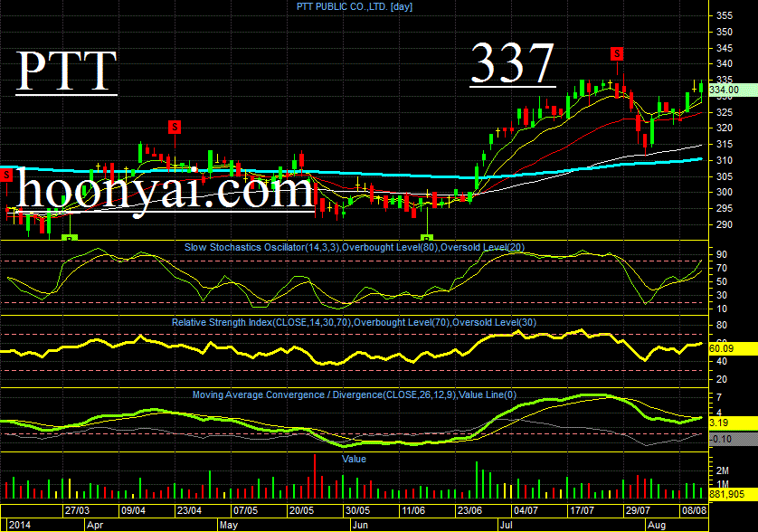Click the 2014 year label on the time axis

[x=19, y=525]
